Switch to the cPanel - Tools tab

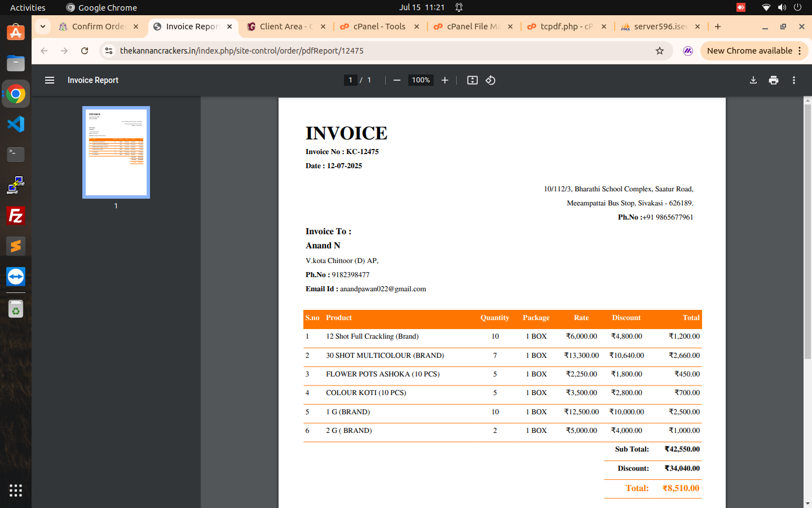[379, 27]
